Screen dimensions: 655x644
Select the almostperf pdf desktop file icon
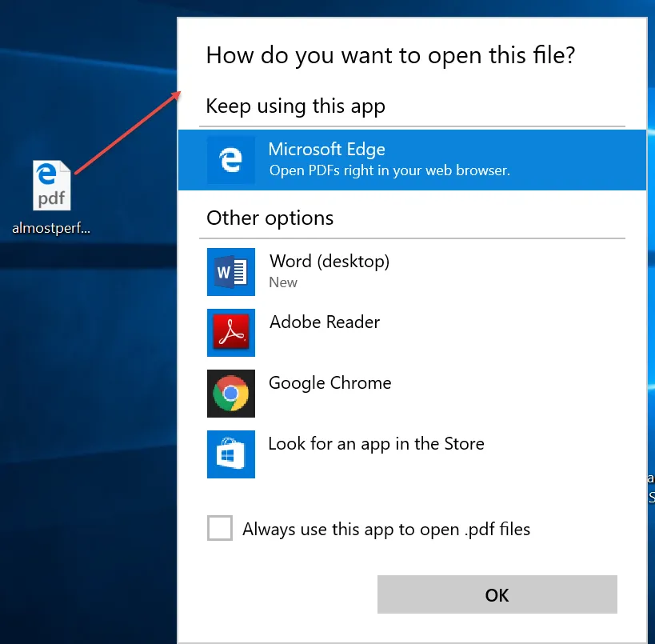pyautogui.click(x=52, y=185)
